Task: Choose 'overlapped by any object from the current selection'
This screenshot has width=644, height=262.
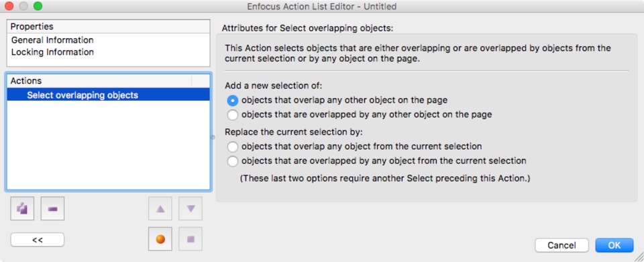Action: tap(233, 161)
